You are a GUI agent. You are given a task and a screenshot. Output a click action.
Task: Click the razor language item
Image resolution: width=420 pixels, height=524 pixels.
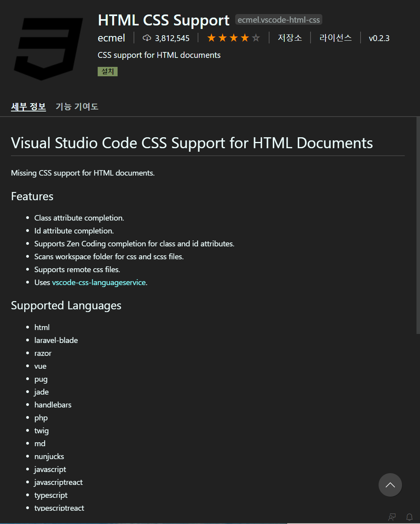(43, 353)
